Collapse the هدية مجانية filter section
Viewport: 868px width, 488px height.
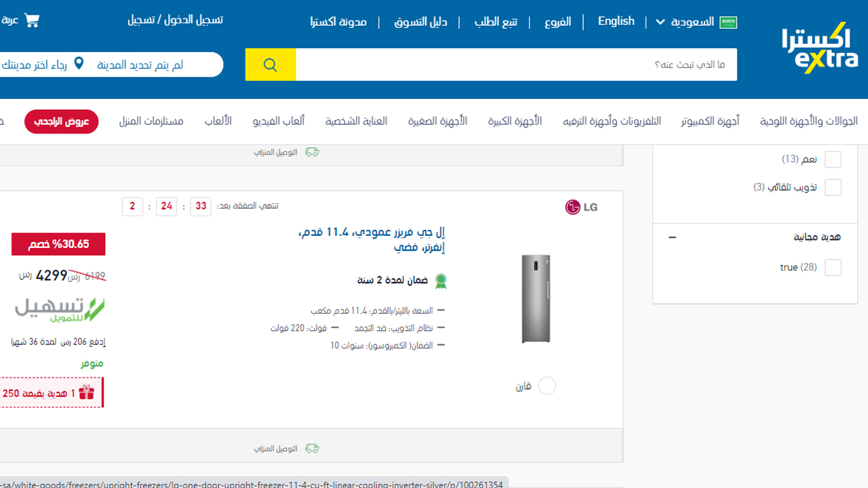click(x=672, y=238)
